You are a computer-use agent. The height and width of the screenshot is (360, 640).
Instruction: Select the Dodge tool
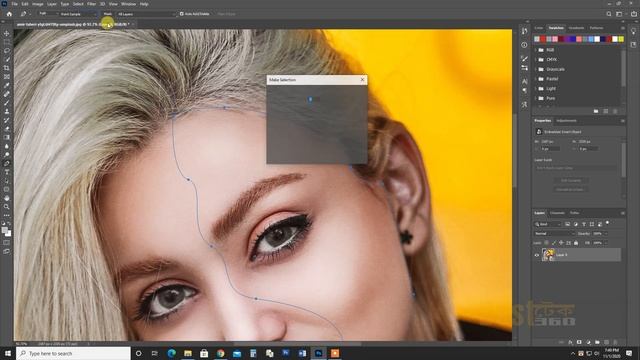tap(7, 155)
